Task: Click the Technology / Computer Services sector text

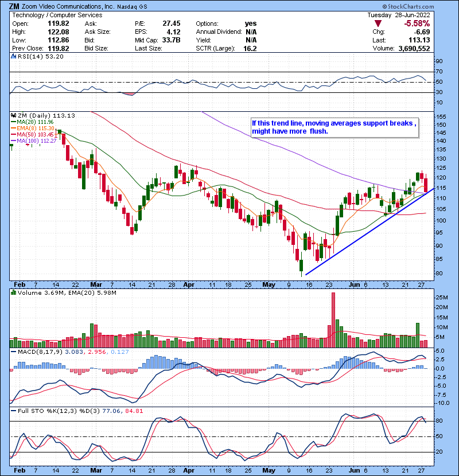Action: [x=57, y=15]
